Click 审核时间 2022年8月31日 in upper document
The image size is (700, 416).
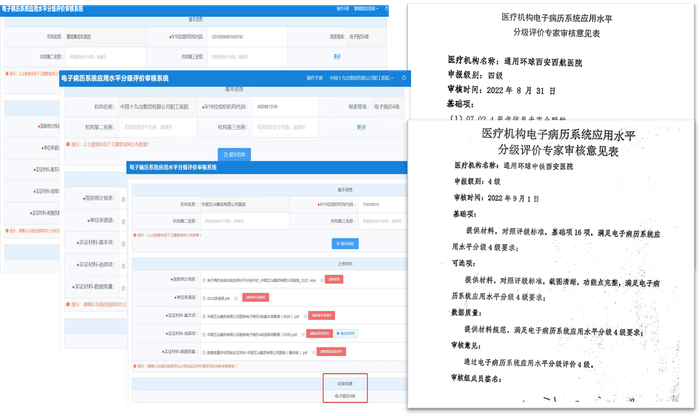tap(501, 90)
